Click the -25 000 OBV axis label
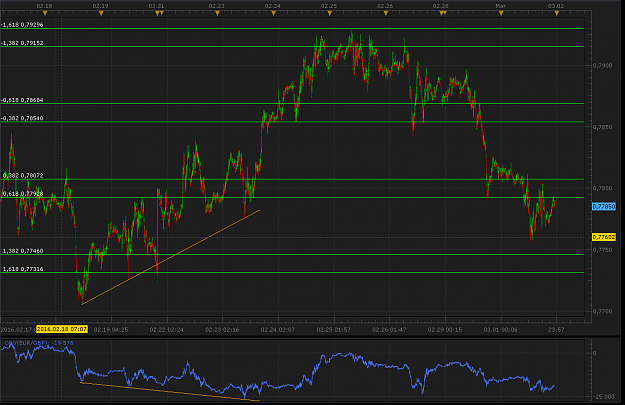The image size is (625, 405). point(604,397)
